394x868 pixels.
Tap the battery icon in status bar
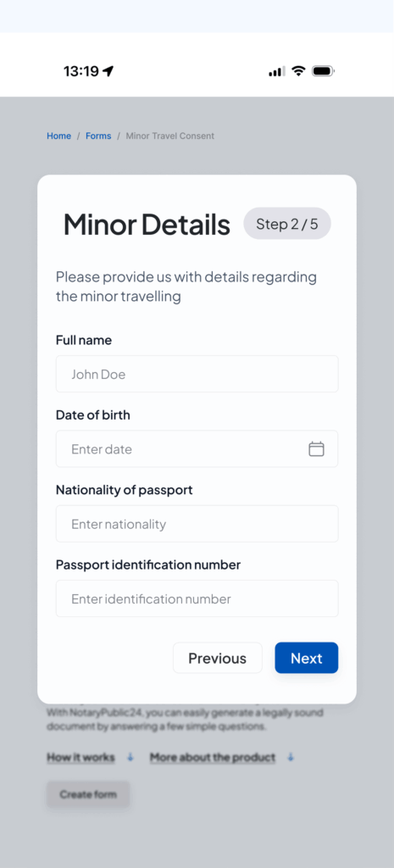[323, 71]
